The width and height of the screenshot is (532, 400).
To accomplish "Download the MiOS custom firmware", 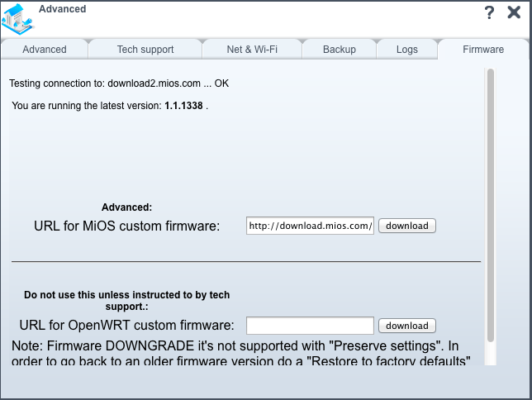I will [406, 226].
